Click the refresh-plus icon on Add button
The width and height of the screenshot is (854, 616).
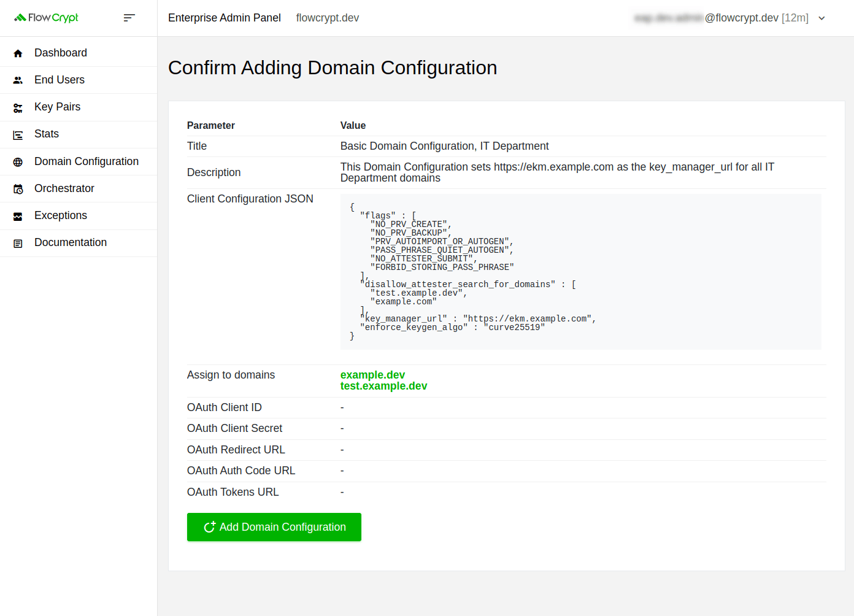pos(209,527)
